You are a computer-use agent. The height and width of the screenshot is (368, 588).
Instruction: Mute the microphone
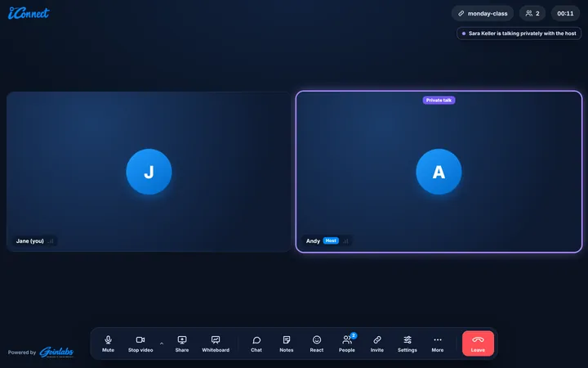[108, 343]
